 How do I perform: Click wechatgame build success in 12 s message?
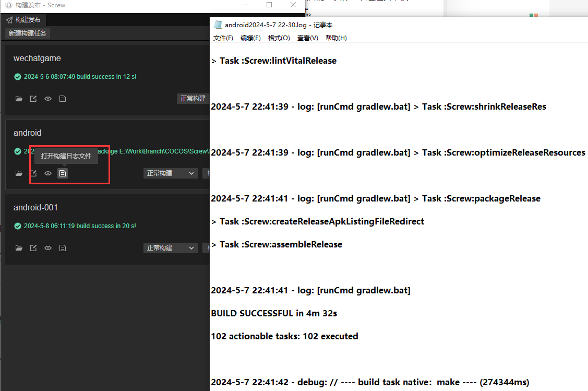(80, 77)
